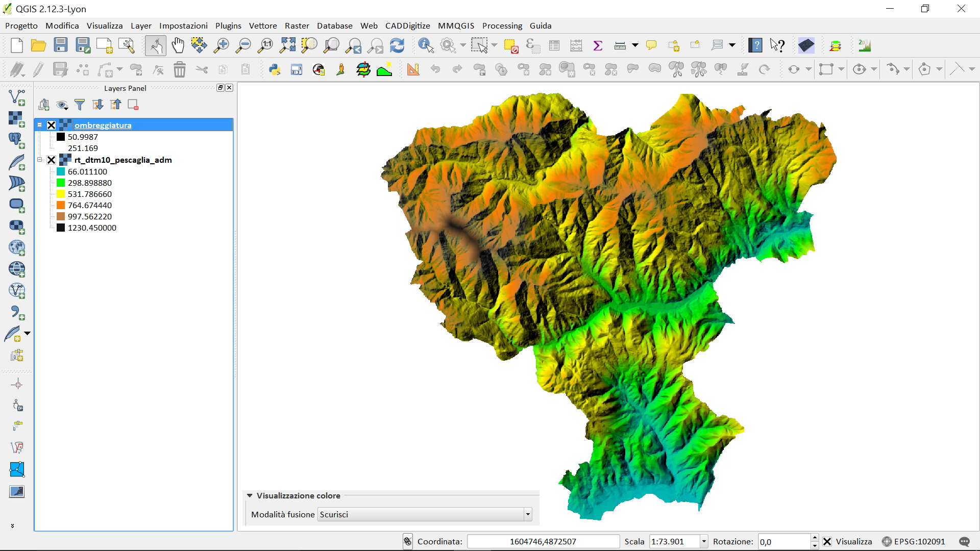Image resolution: width=980 pixels, height=551 pixels.
Task: Click orange 764.674440 legend swatch
Action: (x=61, y=205)
